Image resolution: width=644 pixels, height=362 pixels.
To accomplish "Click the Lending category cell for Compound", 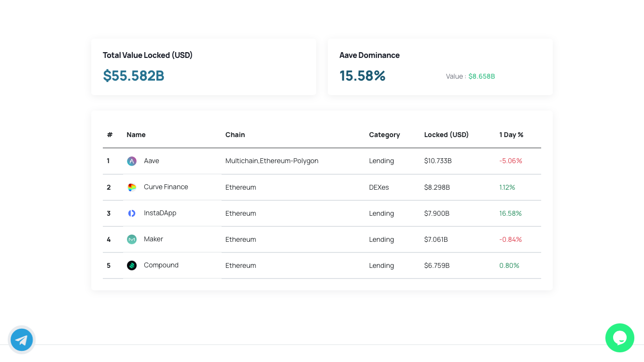I will tap(381, 265).
